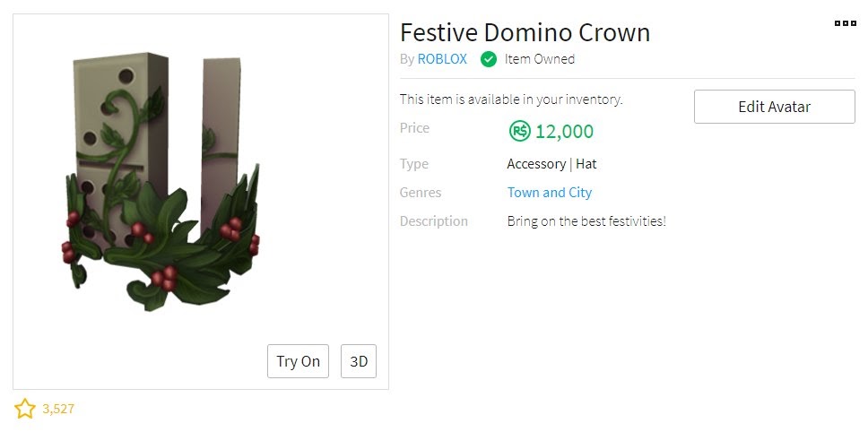868x432 pixels.
Task: Click the 3,527 favorites count
Action: (58, 410)
